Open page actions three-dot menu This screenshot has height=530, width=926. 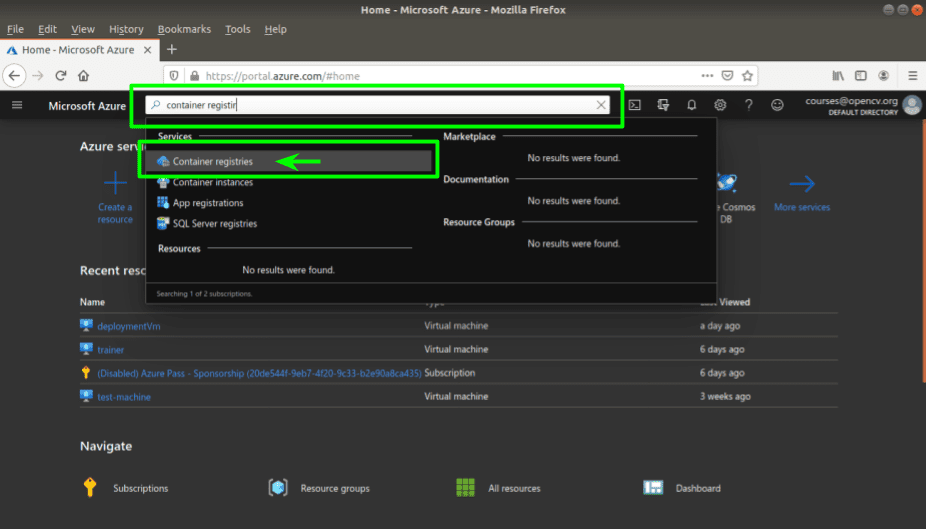[x=707, y=76]
